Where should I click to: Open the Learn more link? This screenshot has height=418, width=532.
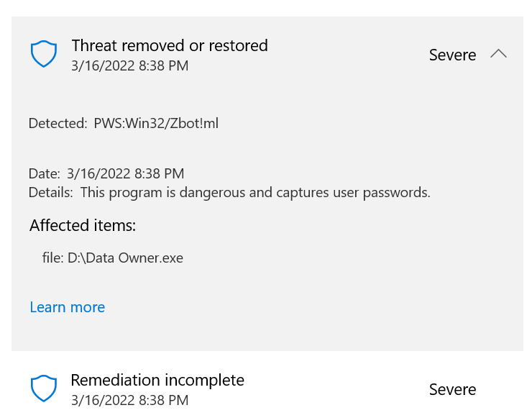tap(68, 307)
